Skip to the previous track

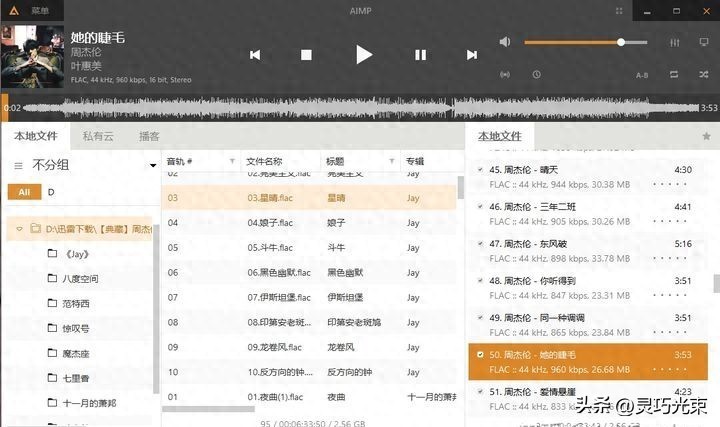pos(255,55)
